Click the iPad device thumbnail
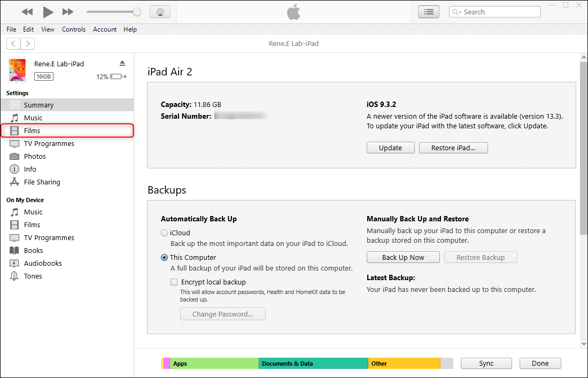Viewport: 588px width, 378px height. [17, 70]
